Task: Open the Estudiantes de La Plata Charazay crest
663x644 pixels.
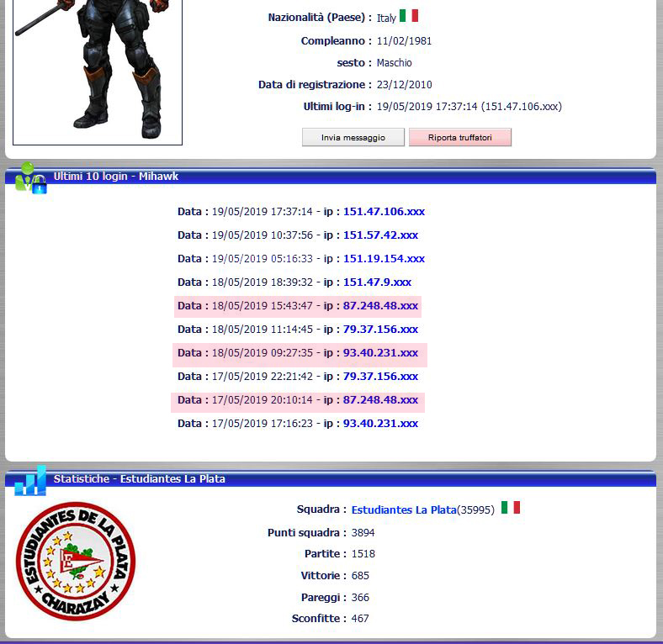Action: [x=76, y=561]
